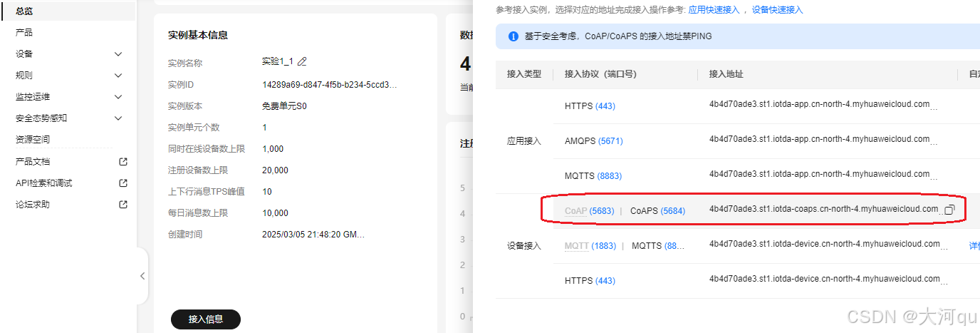
Task: Click the 应用接入 access type cell
Action: point(524,141)
